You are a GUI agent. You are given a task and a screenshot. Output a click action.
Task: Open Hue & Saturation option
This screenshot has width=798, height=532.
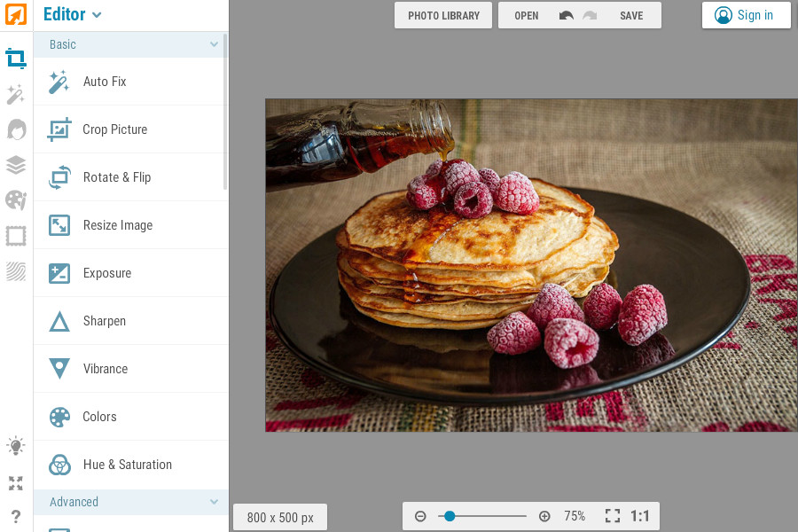click(127, 465)
